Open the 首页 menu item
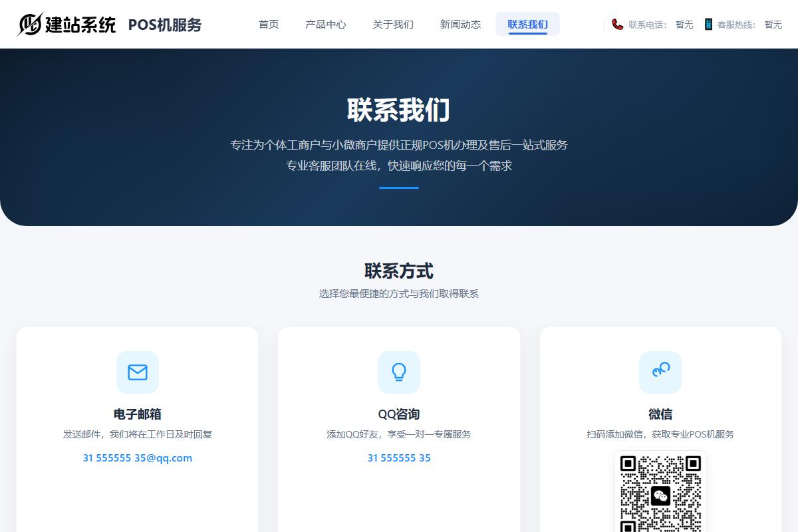The width and height of the screenshot is (798, 532). pyautogui.click(x=269, y=25)
